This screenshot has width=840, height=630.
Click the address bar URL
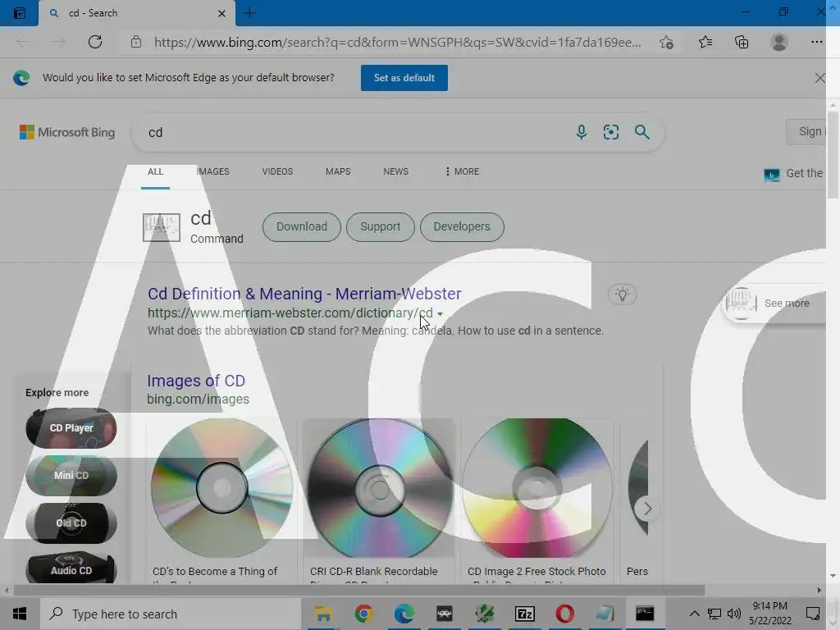[398, 43]
